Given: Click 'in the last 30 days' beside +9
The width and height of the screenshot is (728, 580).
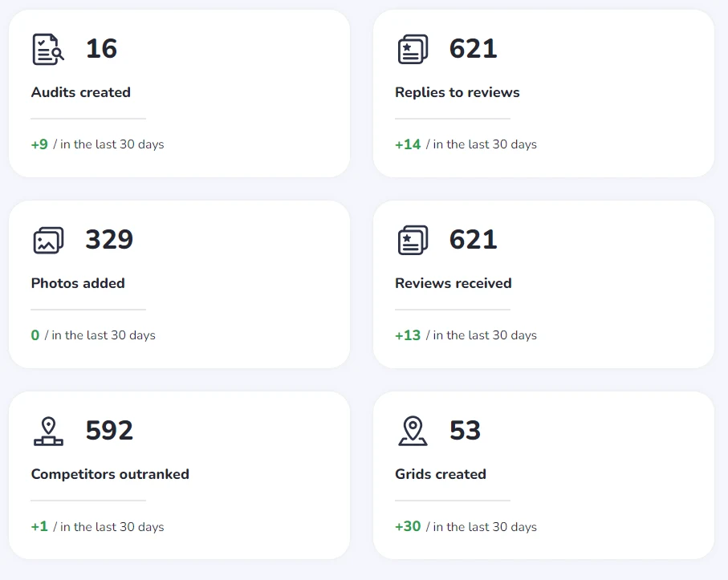Looking at the screenshot, I should (112, 144).
